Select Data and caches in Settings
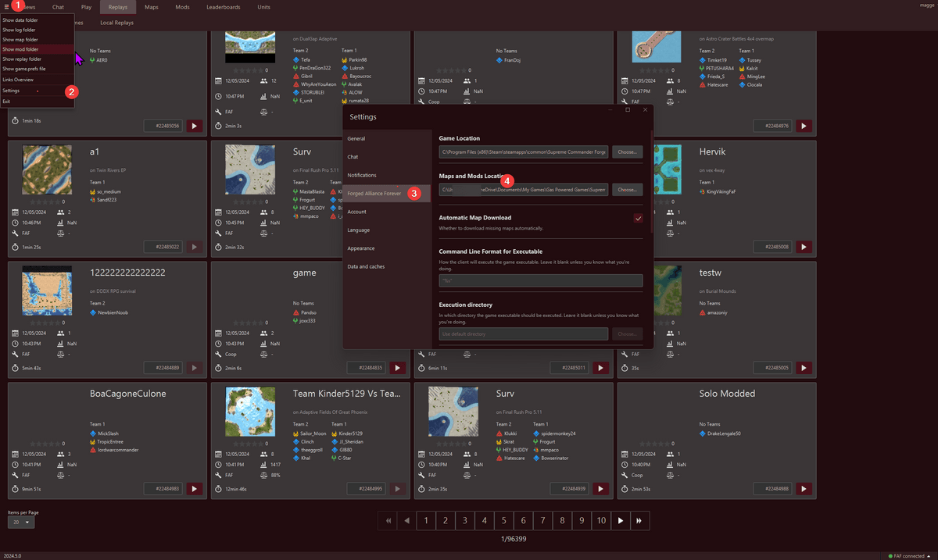Image resolution: width=938 pixels, height=560 pixels. pyautogui.click(x=387, y=267)
